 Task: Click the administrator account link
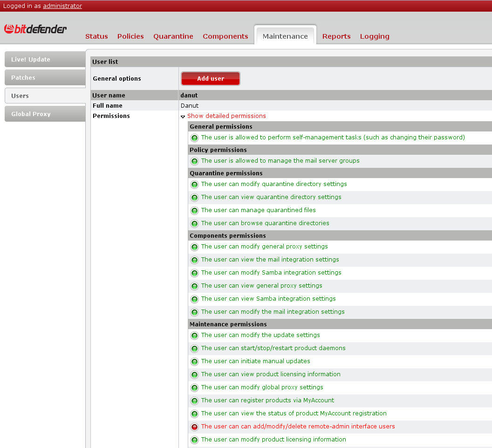(62, 6)
